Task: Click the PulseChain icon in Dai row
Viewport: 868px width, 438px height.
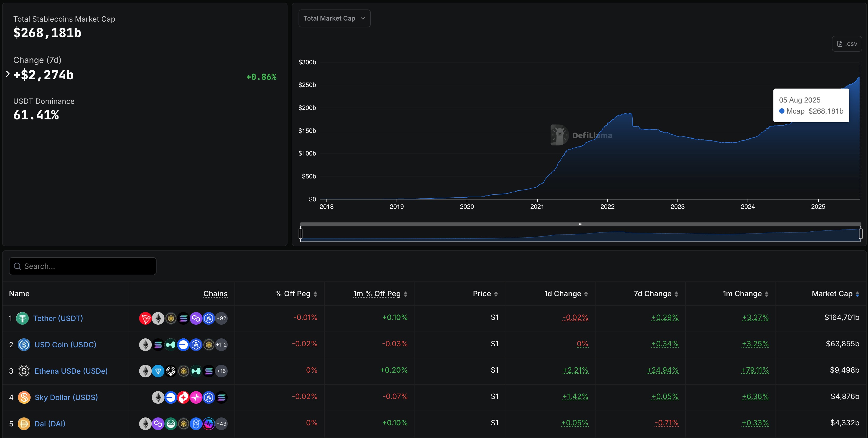Action: tap(209, 424)
